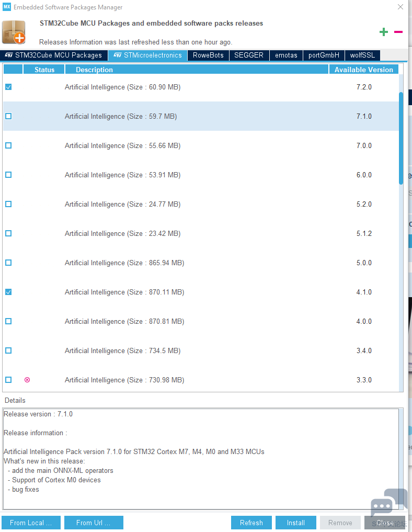Check the Artificial Intelligence 5.1.2 checkbox
Image resolution: width=412 pixels, height=532 pixels.
[8, 233]
